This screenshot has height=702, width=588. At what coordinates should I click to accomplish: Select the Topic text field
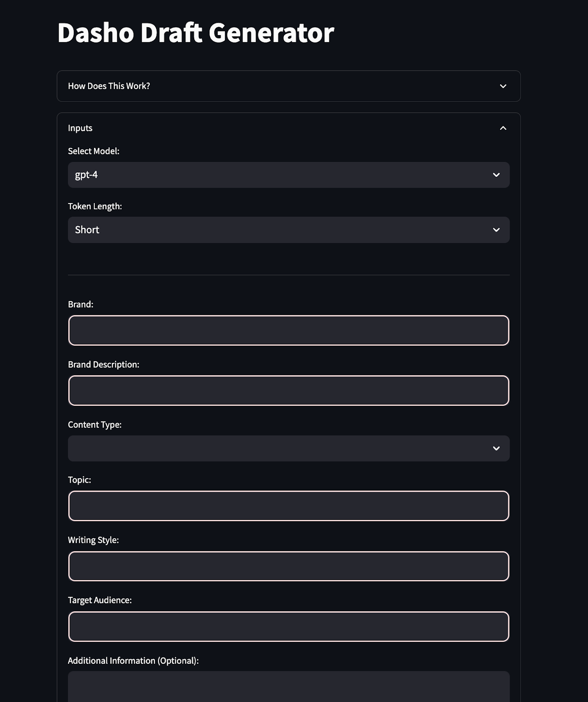tap(289, 506)
